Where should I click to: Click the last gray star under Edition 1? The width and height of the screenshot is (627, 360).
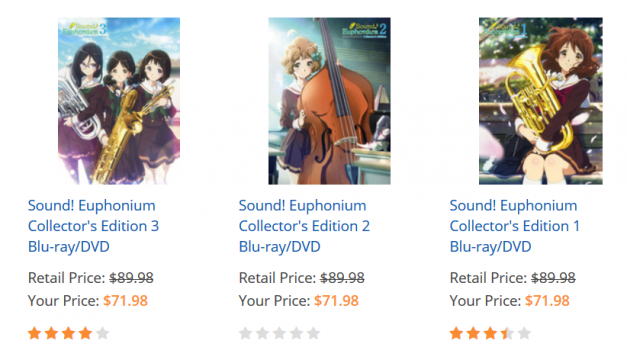click(524, 333)
